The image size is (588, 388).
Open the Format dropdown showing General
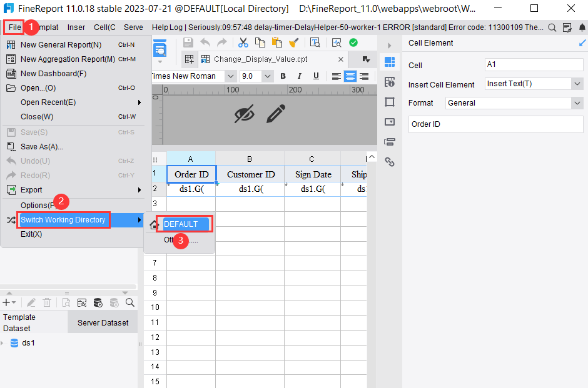point(514,102)
